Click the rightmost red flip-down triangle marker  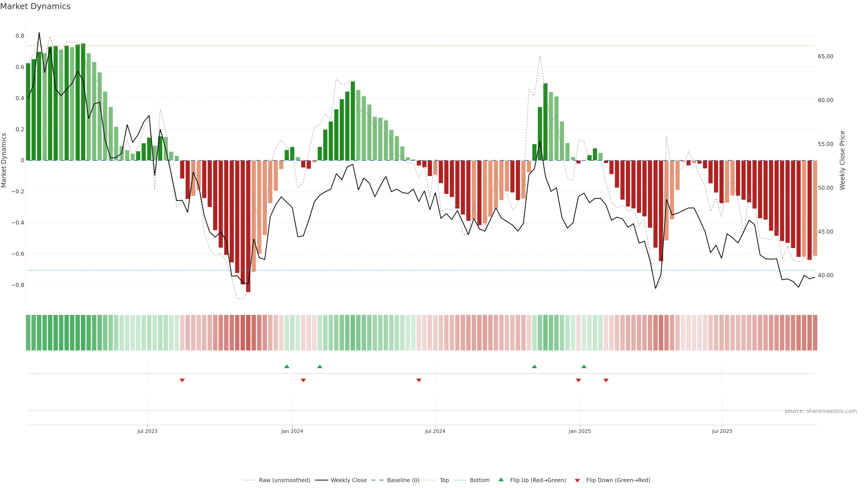point(606,380)
